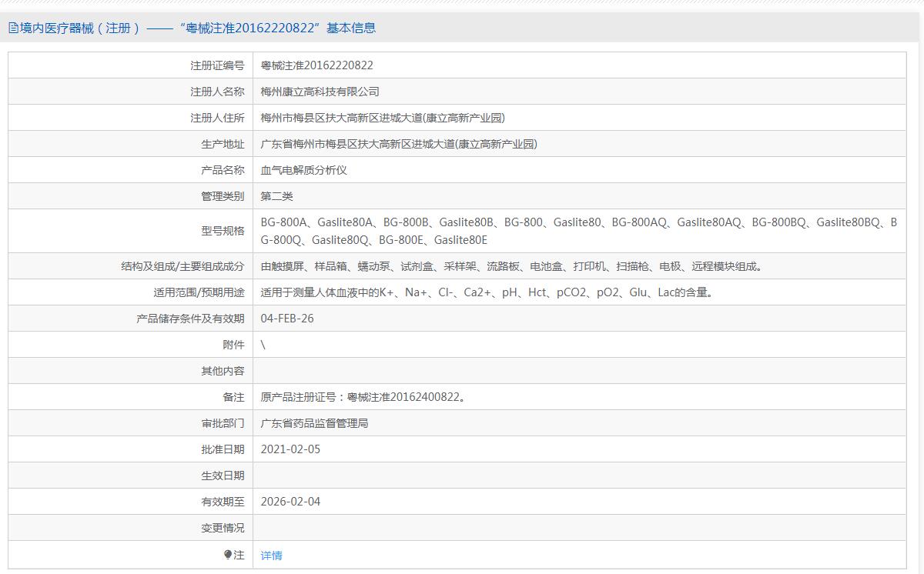924x574 pixels.
Task: Click the backslash value in 附件 row
Action: pos(263,345)
